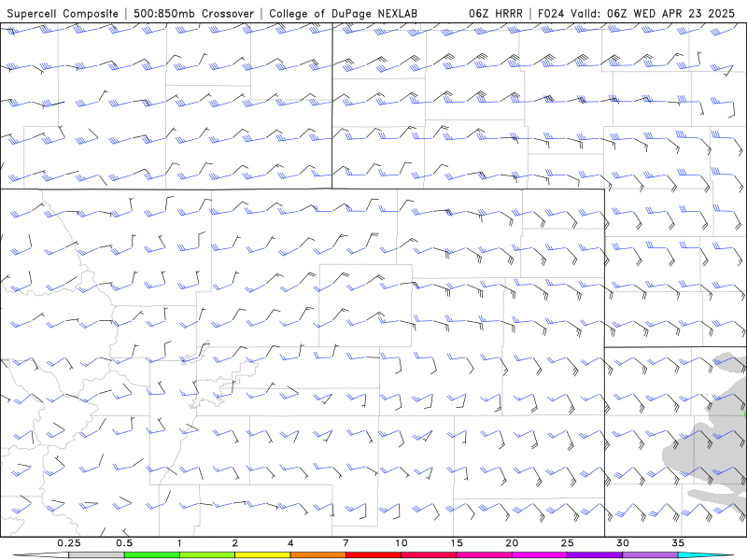Select the green color bar segment (0.5–1)
Screen dimensions: 747x560
coord(152,555)
